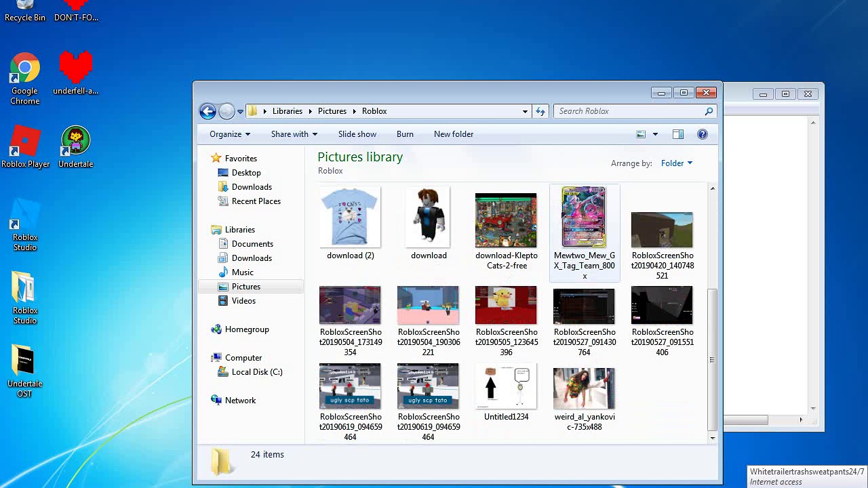This screenshot has width=868, height=488.
Task: Click the Undertale OST desktop icon
Action: [x=25, y=371]
